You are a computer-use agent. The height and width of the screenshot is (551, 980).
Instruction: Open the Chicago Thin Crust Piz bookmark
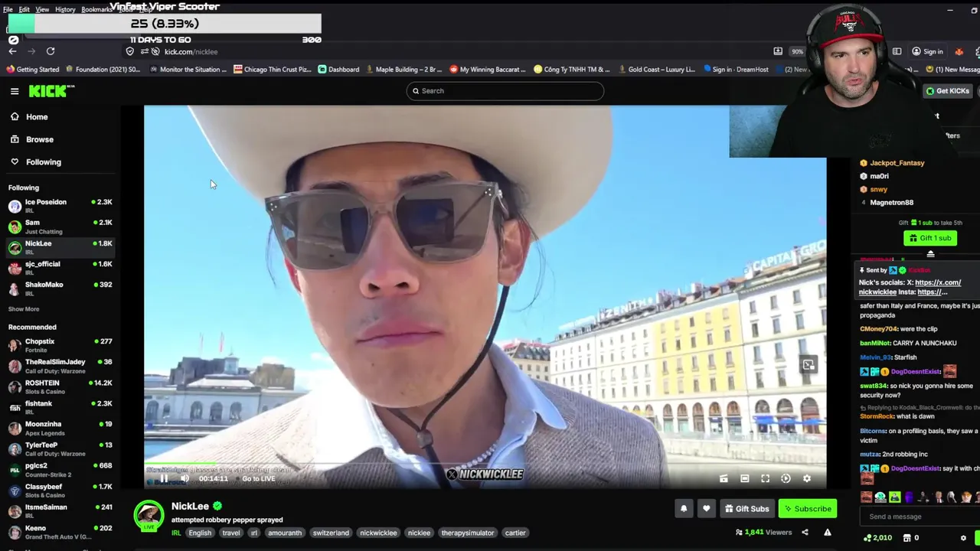(x=273, y=70)
